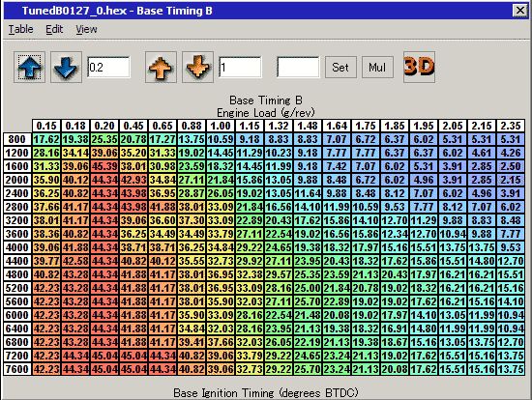The height and width of the screenshot is (400, 532).
Task: Select the 2.35 engine load column header
Action: click(511, 126)
